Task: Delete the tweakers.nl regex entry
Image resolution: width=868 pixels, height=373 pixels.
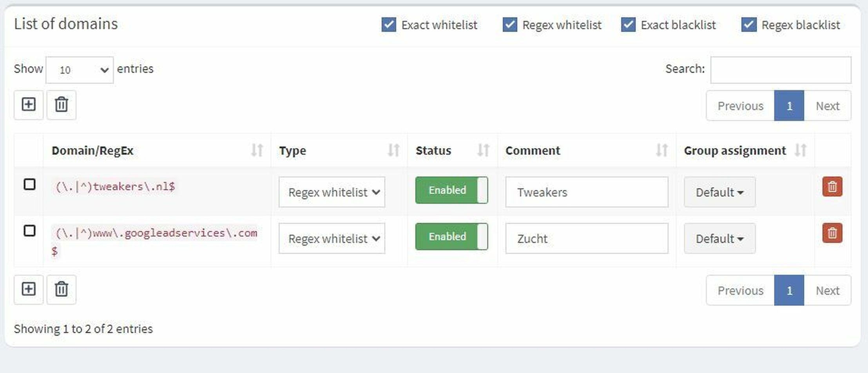Action: (832, 187)
